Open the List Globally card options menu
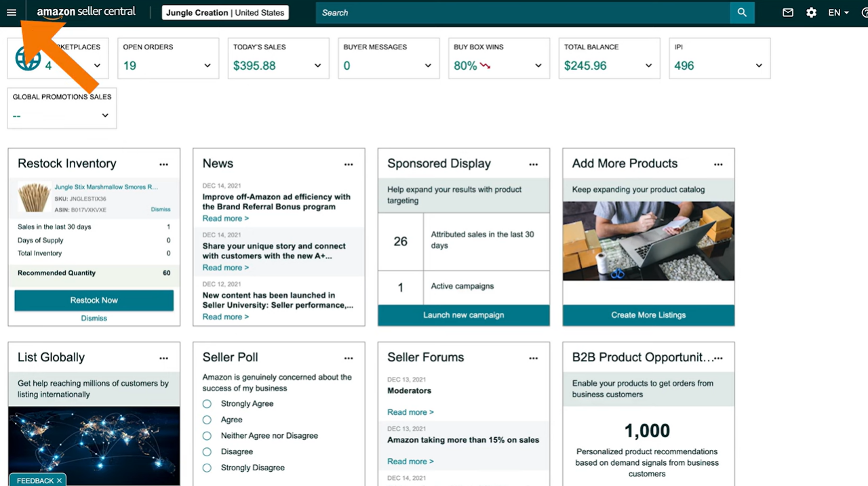 point(163,358)
